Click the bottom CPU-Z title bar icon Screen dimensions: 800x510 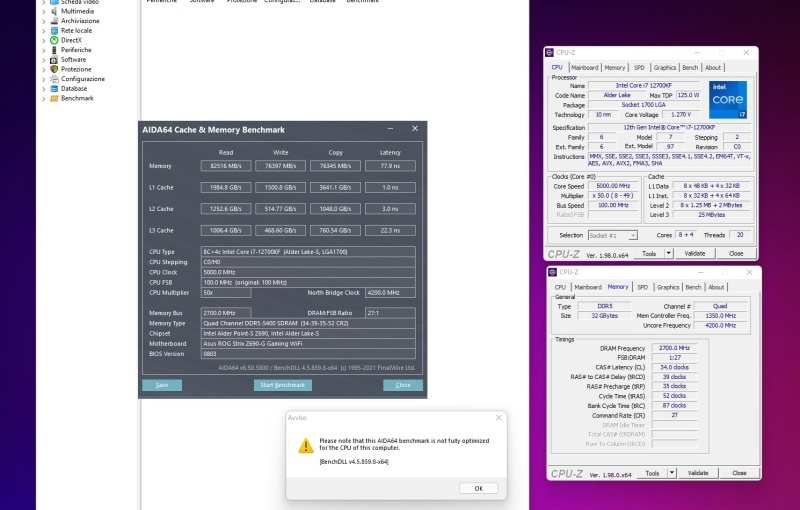click(x=553, y=272)
